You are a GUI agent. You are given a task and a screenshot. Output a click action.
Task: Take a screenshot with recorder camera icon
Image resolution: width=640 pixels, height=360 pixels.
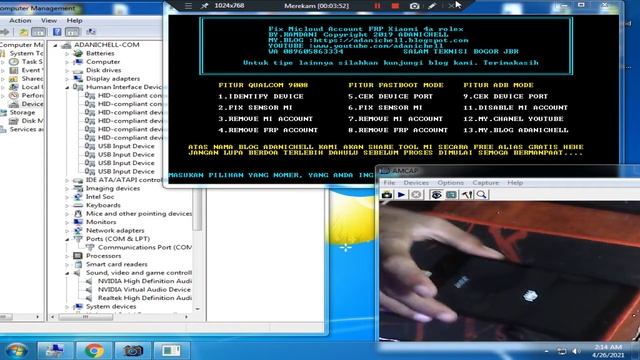click(414, 6)
